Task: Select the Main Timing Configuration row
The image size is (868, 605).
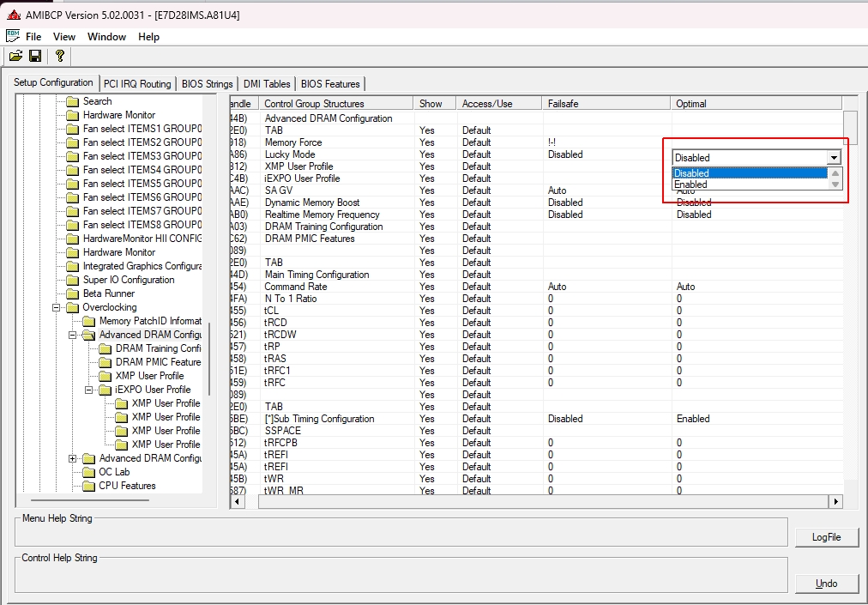Action: point(536,275)
